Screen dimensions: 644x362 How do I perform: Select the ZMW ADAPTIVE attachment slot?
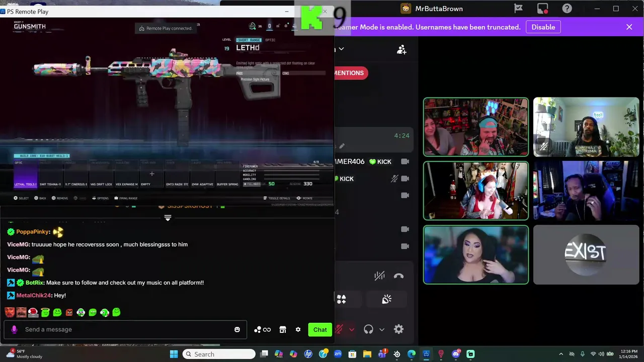point(202,174)
